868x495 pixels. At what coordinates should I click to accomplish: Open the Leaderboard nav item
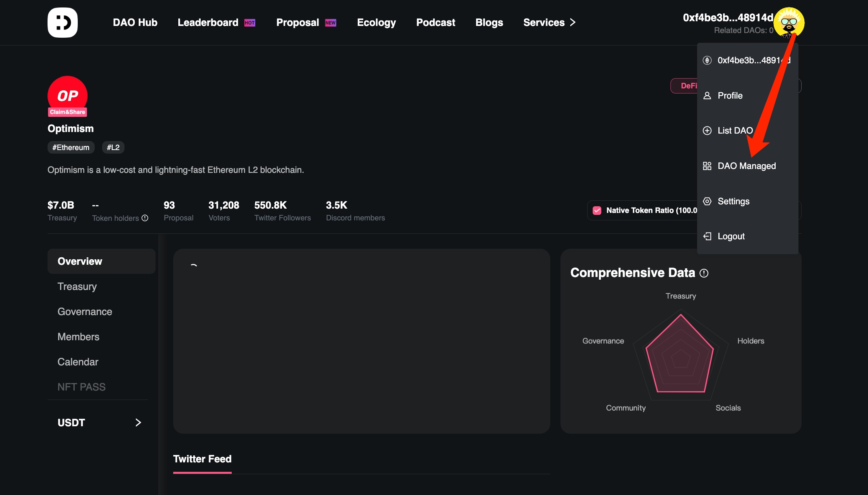pos(208,22)
